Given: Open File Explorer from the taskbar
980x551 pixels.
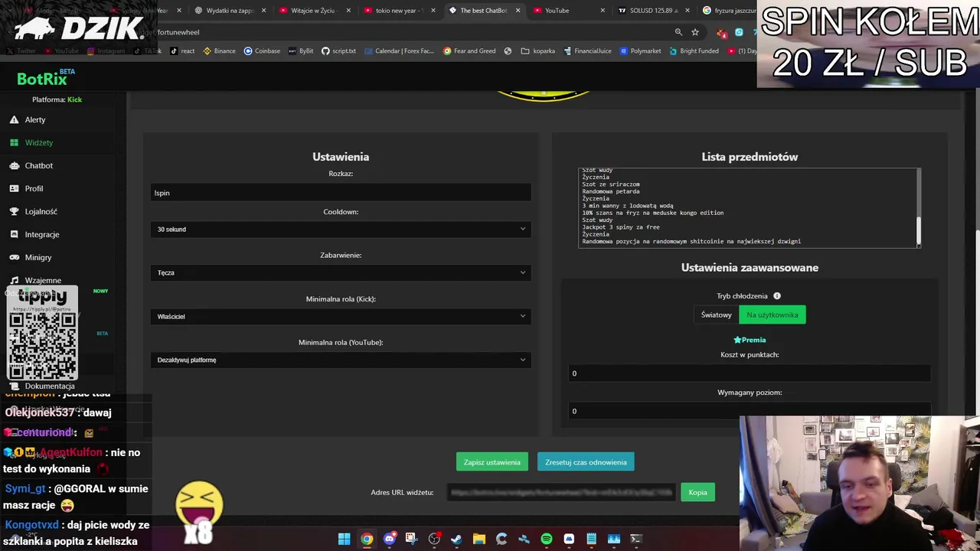Looking at the screenshot, I should point(479,539).
